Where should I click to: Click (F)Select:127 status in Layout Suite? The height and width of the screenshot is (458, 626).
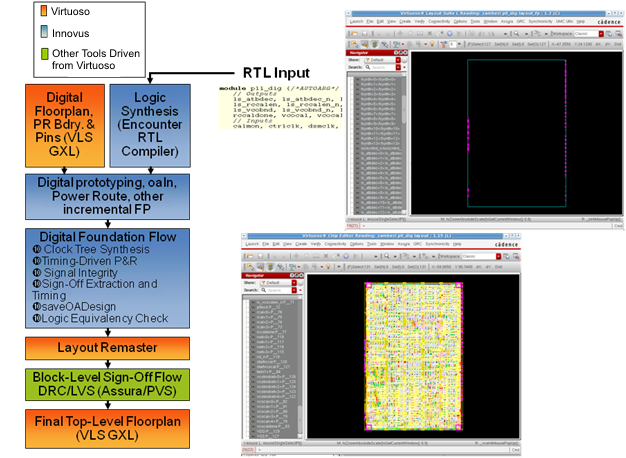(x=479, y=44)
